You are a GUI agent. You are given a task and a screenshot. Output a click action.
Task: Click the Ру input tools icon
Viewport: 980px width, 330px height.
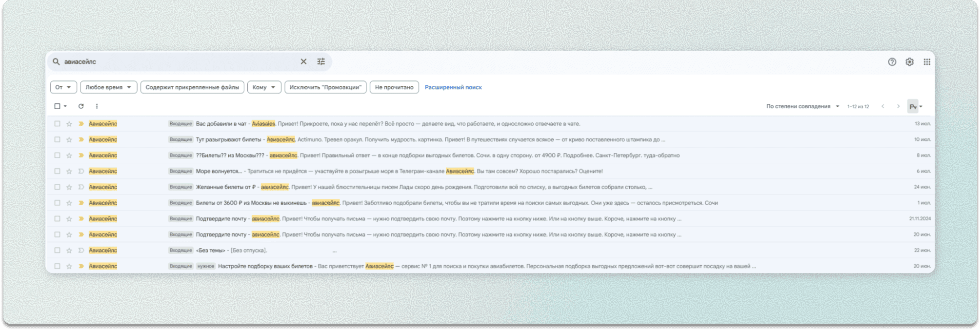point(912,106)
